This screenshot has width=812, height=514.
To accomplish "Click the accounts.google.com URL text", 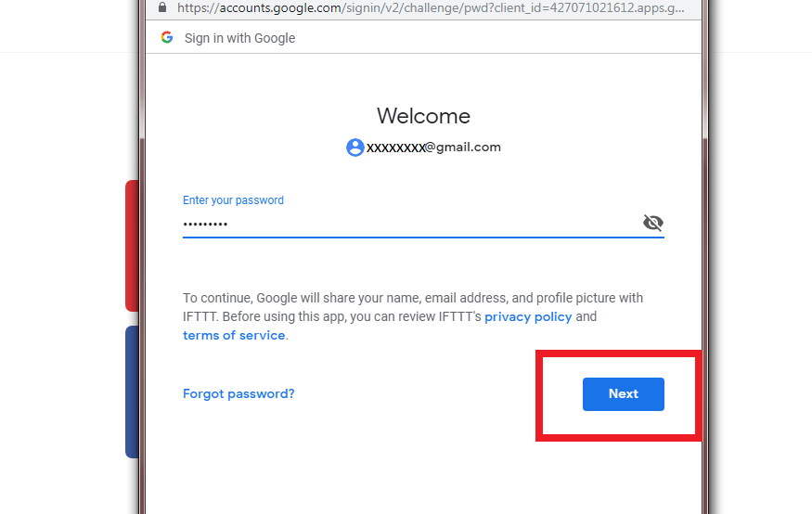I will [431, 7].
